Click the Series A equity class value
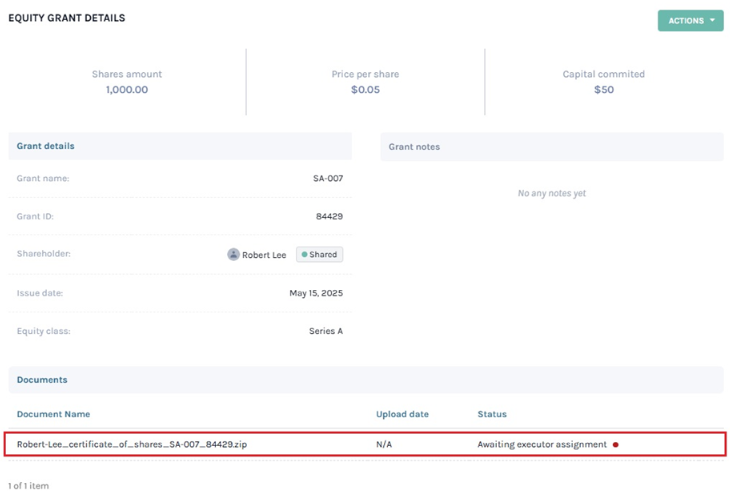This screenshot has height=500, width=730. pyautogui.click(x=326, y=331)
